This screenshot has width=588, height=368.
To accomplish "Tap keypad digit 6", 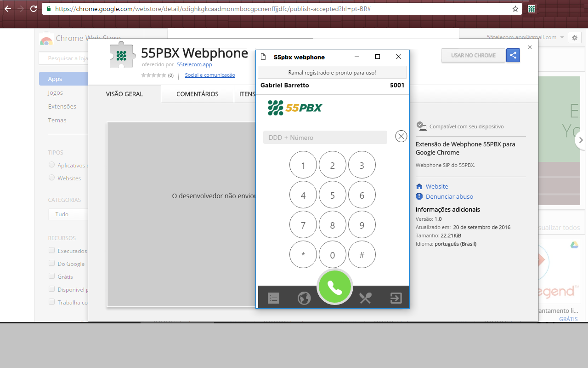I will pyautogui.click(x=362, y=195).
